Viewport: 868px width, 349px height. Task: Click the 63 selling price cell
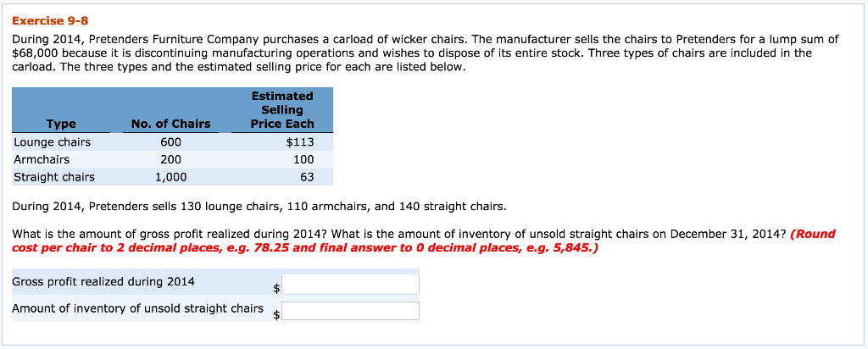(x=307, y=178)
